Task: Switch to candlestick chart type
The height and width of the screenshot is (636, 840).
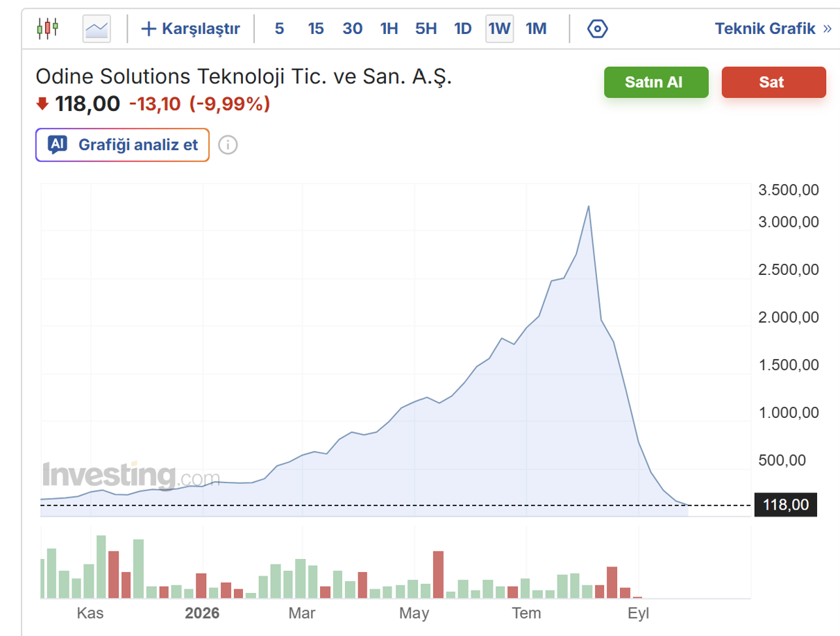Action: pyautogui.click(x=48, y=28)
